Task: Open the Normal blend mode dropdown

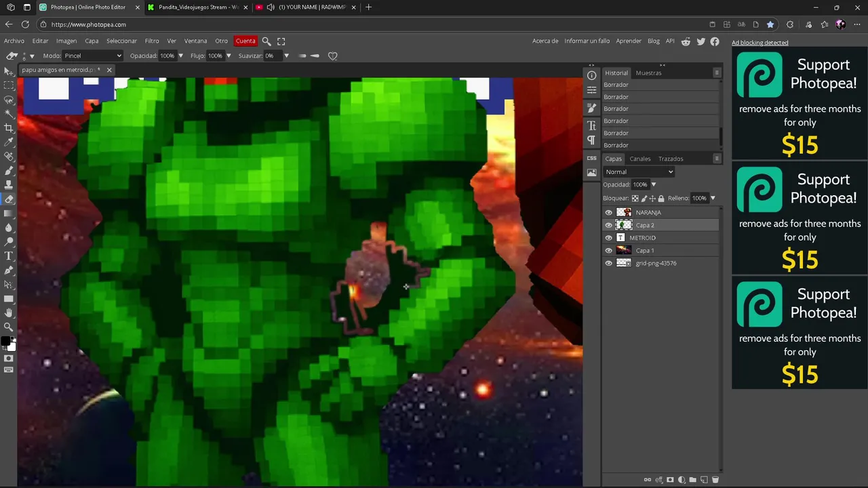Action: tap(639, 172)
